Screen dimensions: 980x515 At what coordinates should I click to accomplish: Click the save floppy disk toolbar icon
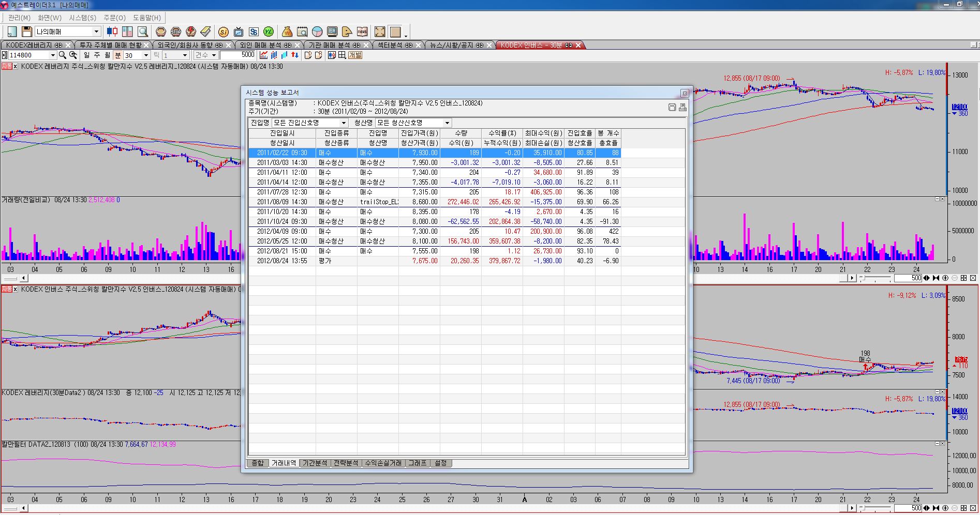pyautogui.click(x=27, y=32)
